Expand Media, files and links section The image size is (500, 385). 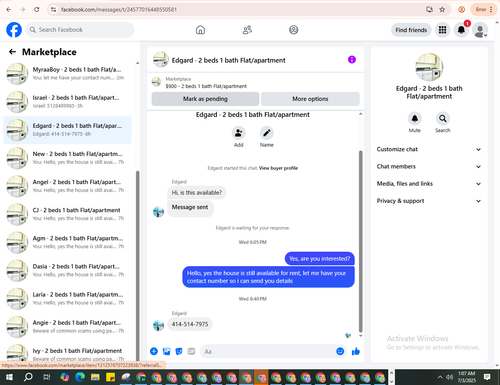point(429,184)
